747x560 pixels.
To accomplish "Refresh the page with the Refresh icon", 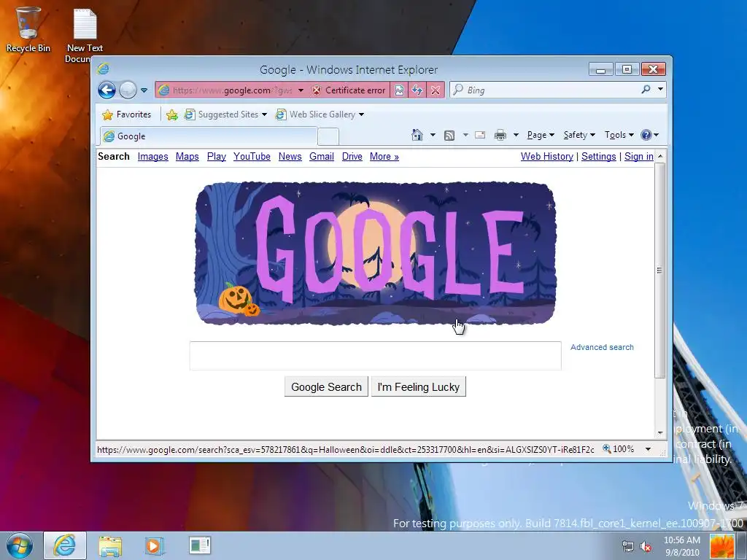I will tap(417, 90).
